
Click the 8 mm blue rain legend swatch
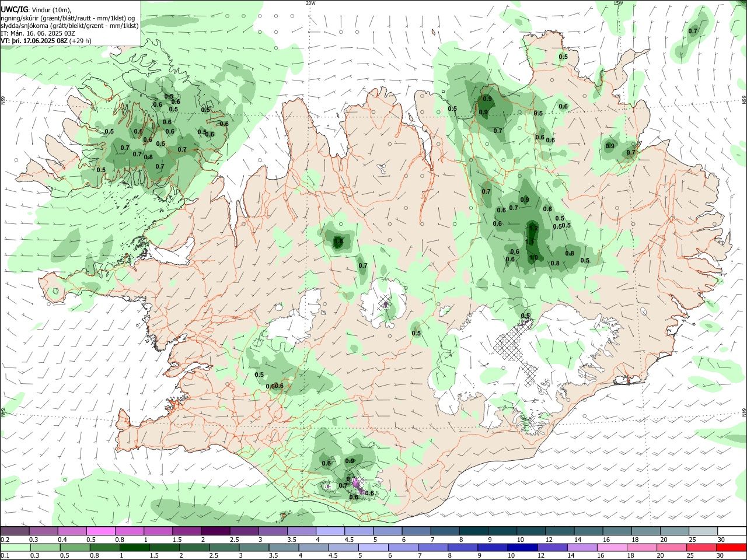coord(463,547)
